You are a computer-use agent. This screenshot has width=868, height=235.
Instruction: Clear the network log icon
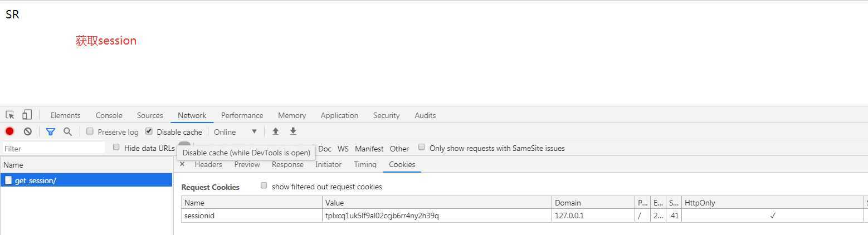(x=27, y=131)
